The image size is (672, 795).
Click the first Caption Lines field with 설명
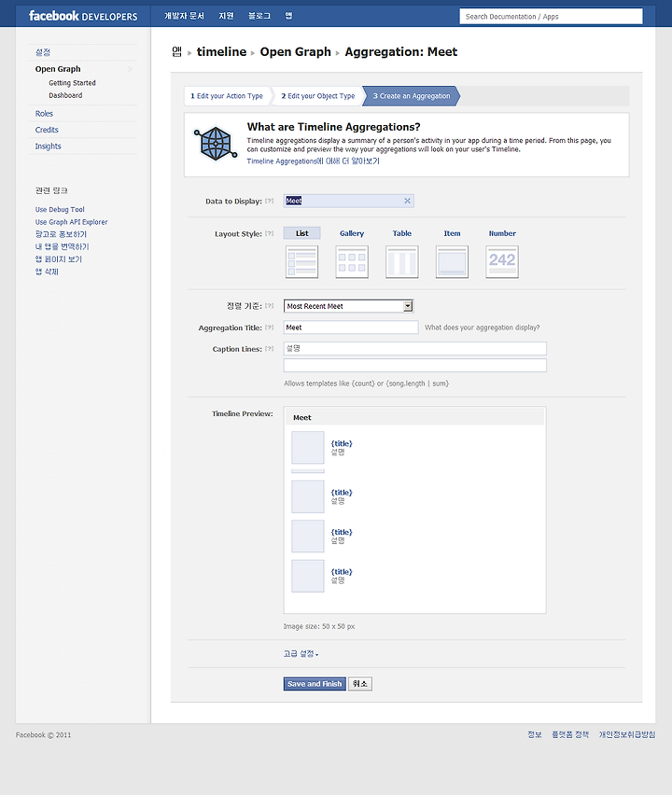[414, 348]
